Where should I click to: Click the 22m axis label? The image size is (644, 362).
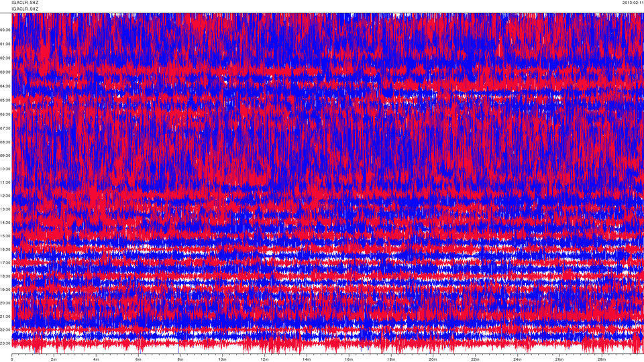[x=475, y=359]
